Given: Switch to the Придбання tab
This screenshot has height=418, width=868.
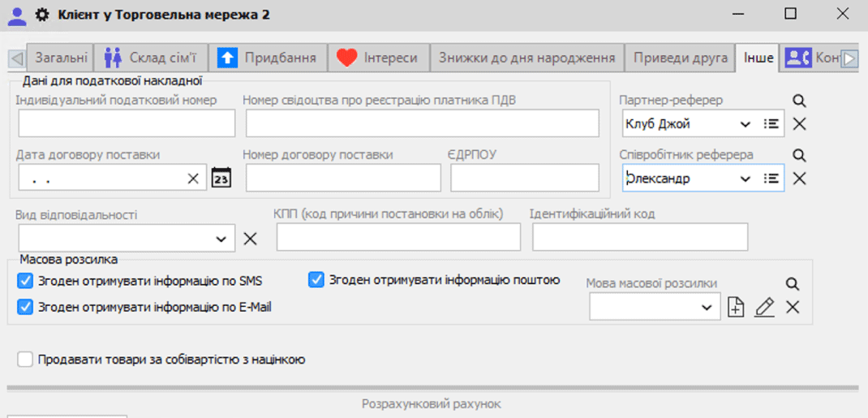Looking at the screenshot, I should [x=267, y=58].
